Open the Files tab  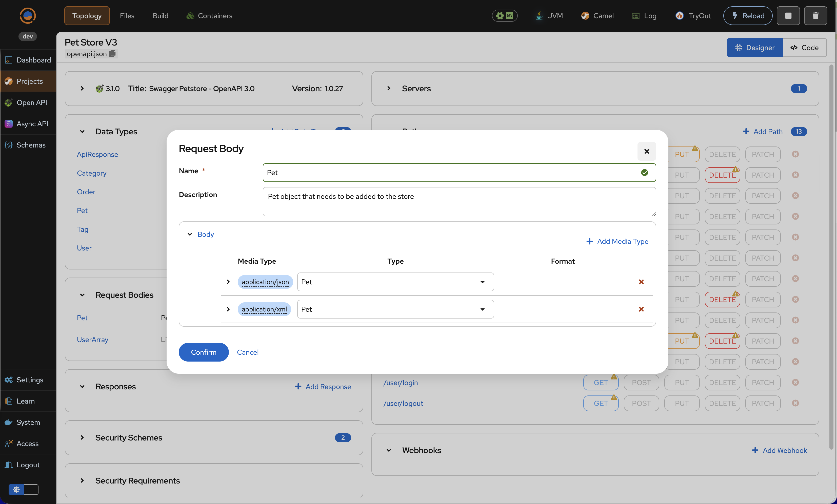click(127, 16)
